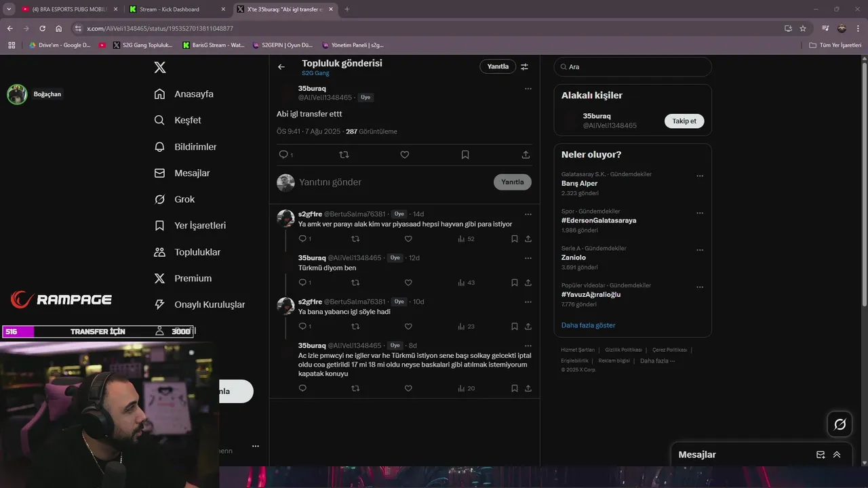The height and width of the screenshot is (488, 868).
Task: Bookmark the reply starting 'Ac izle pmwcyi'
Action: [515, 388]
